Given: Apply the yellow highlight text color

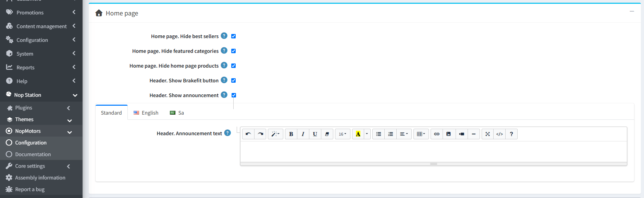Looking at the screenshot, I should point(358,134).
